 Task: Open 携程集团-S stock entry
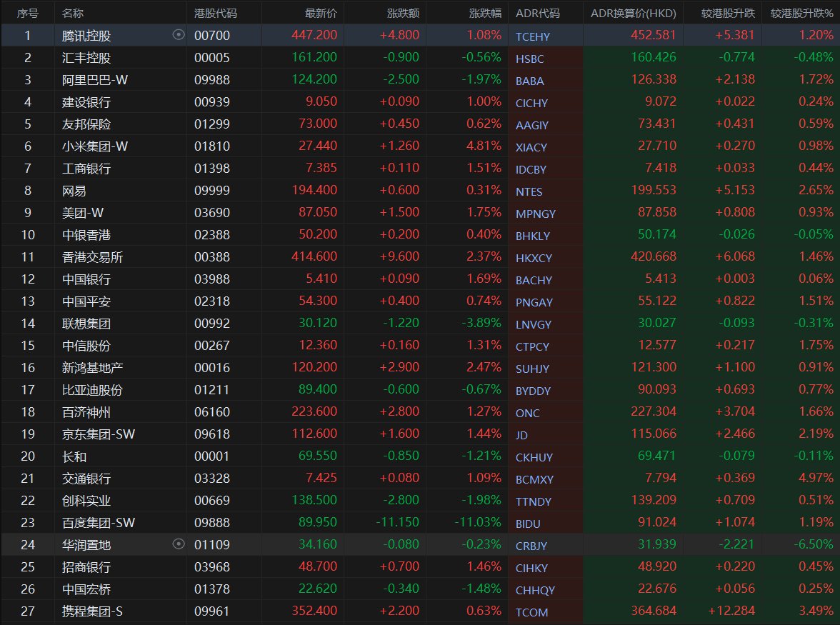[92, 611]
